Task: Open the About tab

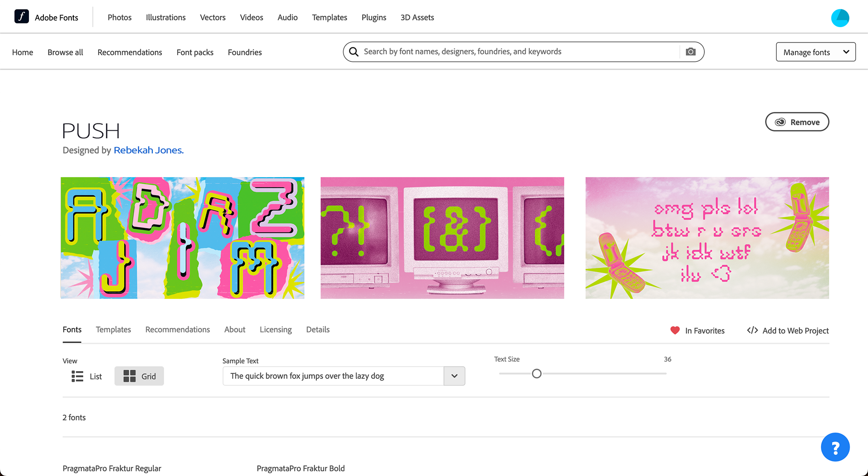Action: click(235, 330)
